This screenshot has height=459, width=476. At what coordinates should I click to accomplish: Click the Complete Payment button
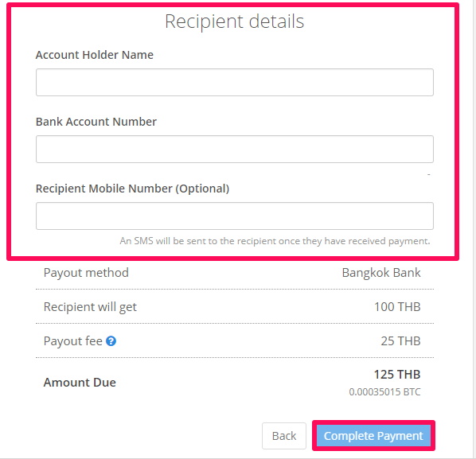[x=373, y=436]
